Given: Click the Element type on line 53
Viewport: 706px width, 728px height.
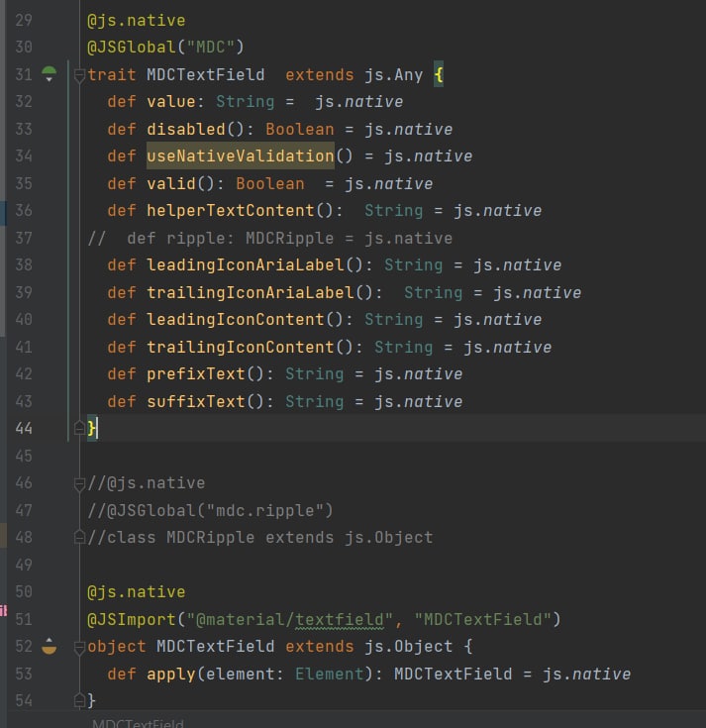Looking at the screenshot, I should [330, 674].
